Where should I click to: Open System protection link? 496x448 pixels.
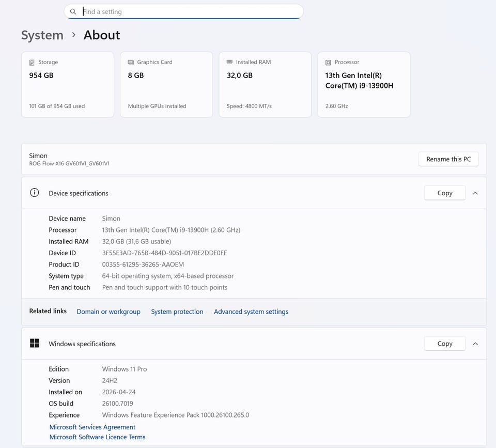[x=177, y=312]
